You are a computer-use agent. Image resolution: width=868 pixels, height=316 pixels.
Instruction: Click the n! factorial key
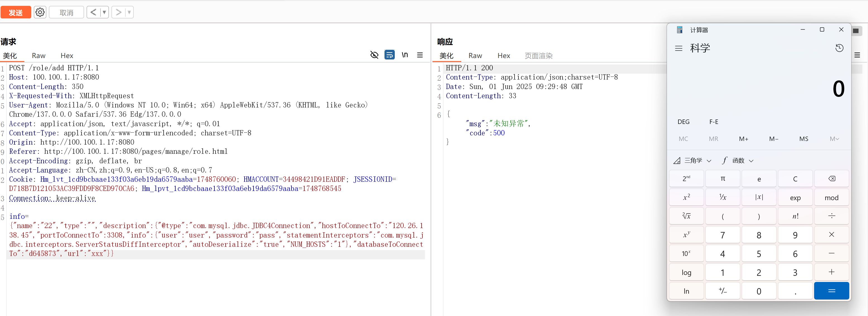[x=795, y=216]
